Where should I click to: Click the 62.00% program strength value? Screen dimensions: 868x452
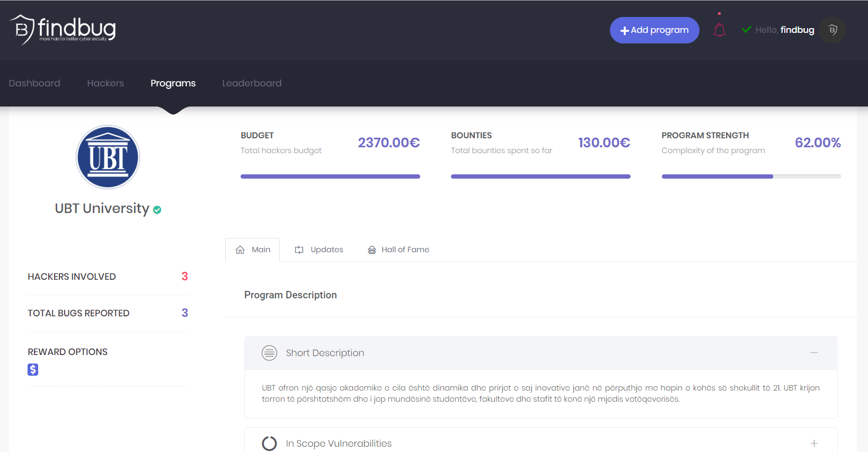point(818,143)
